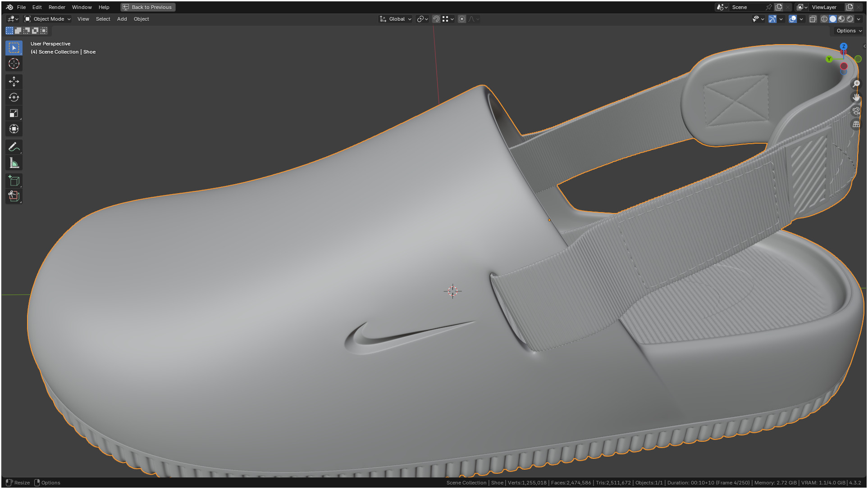Open the overlays options dropdown arrow

coord(801,19)
